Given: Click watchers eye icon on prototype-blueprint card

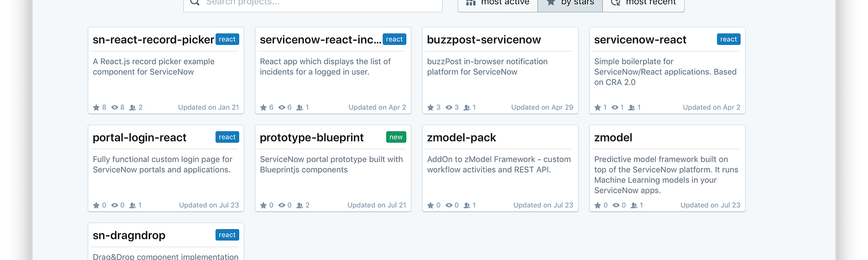Looking at the screenshot, I should coord(282,205).
